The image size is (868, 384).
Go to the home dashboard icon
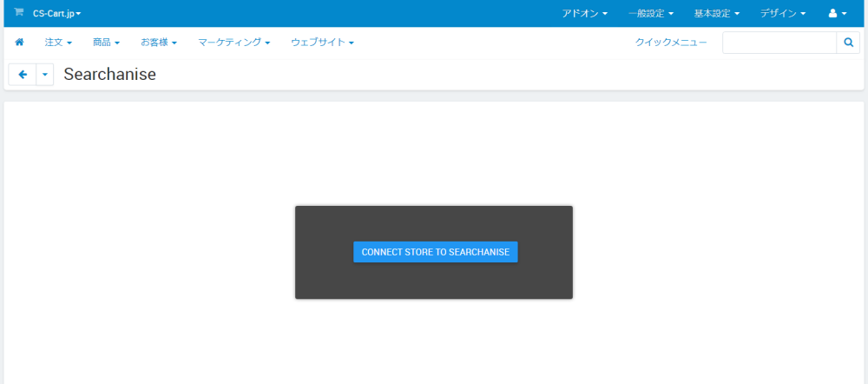19,42
